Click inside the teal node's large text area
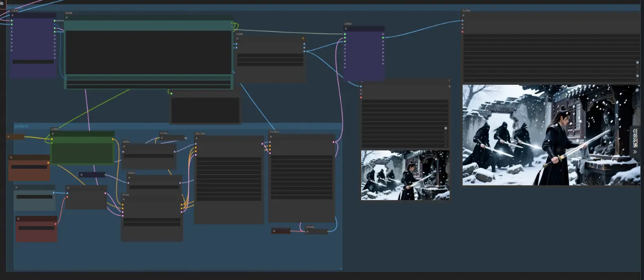 point(148,52)
